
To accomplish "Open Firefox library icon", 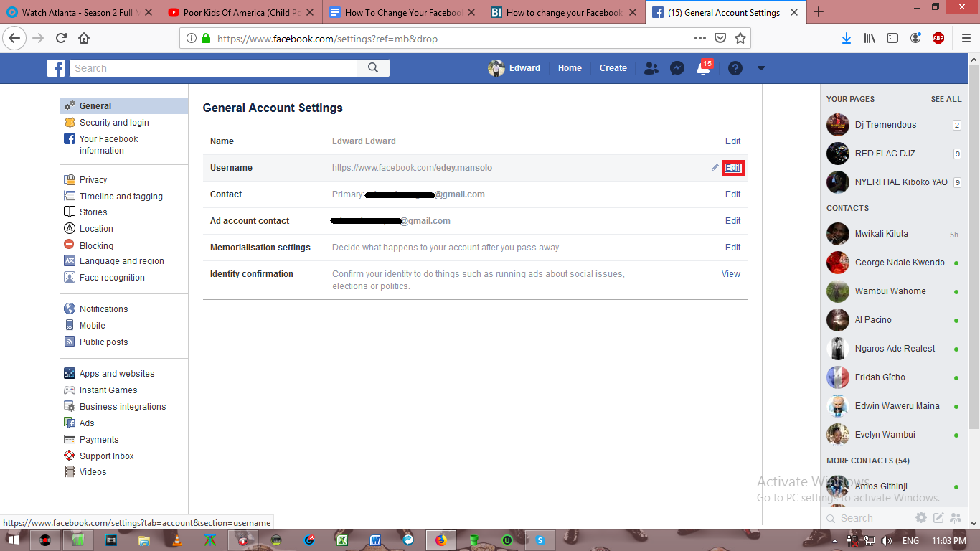I will (870, 38).
